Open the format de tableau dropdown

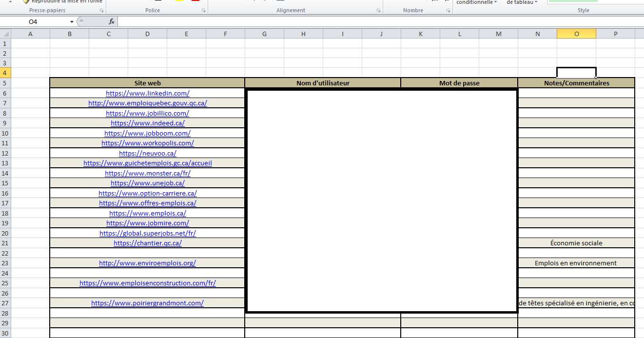pos(522,2)
